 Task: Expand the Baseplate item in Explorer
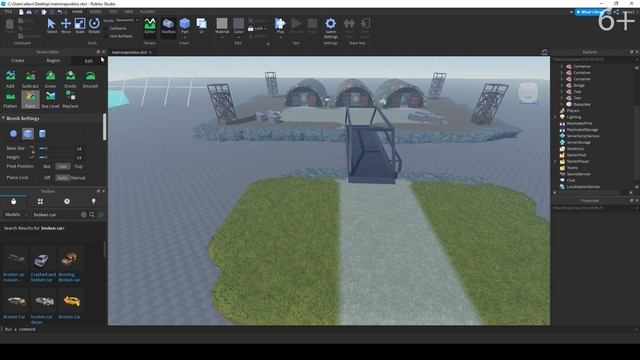pyautogui.click(x=561, y=104)
